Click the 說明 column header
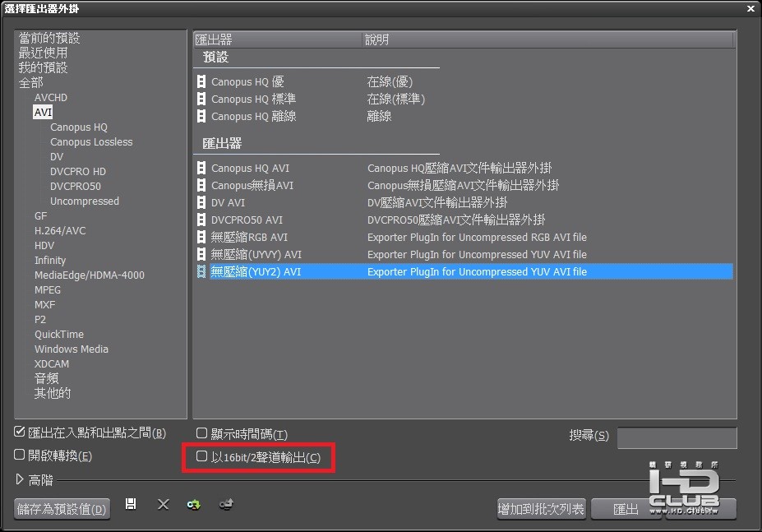762x532 pixels. (548, 39)
